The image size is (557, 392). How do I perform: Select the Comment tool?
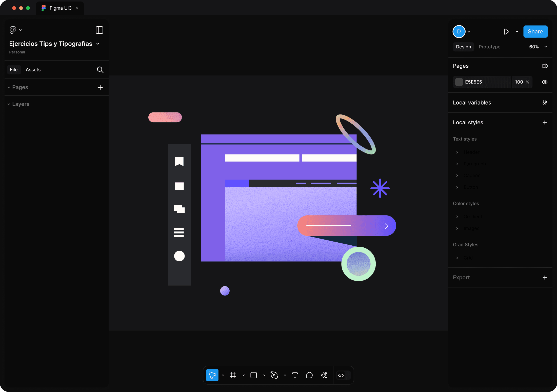[309, 375]
